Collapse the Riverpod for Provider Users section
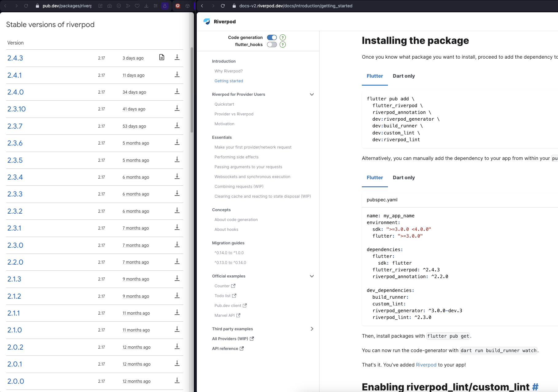 click(312, 94)
